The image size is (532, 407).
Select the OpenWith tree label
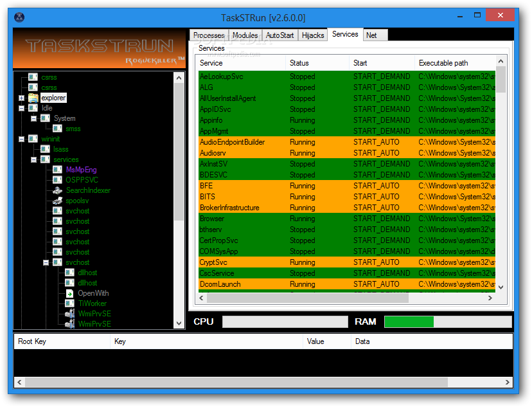(93, 293)
